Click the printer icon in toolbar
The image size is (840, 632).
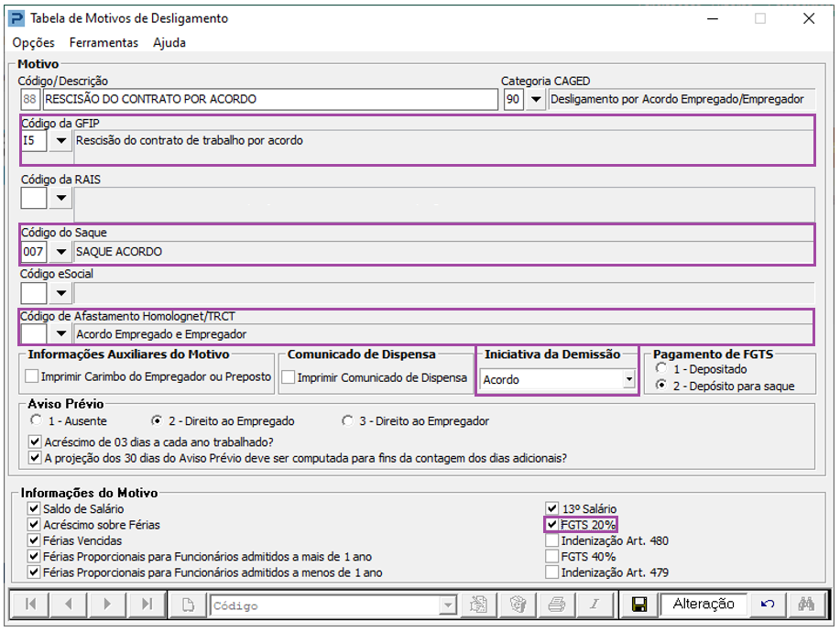(557, 605)
